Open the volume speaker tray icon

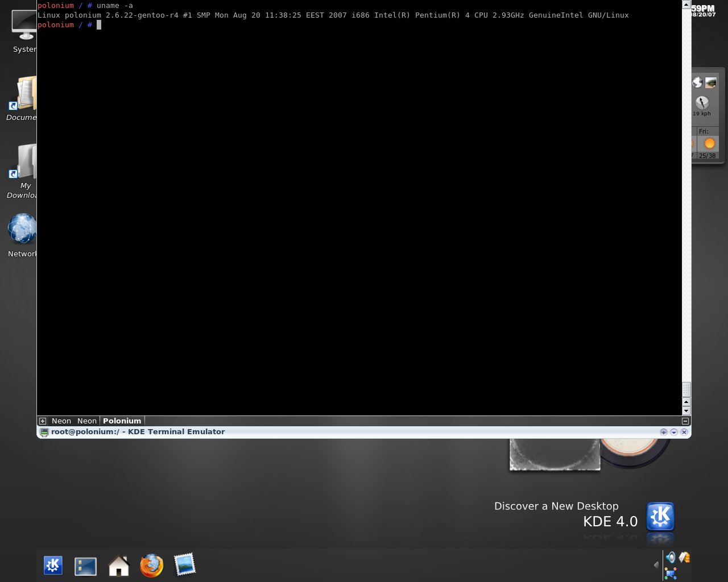pos(671,558)
